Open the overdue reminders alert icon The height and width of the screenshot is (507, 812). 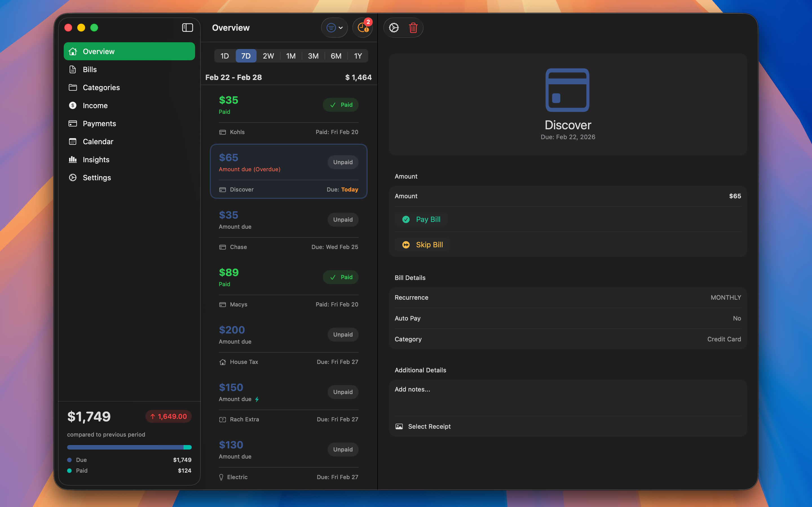[x=363, y=28]
